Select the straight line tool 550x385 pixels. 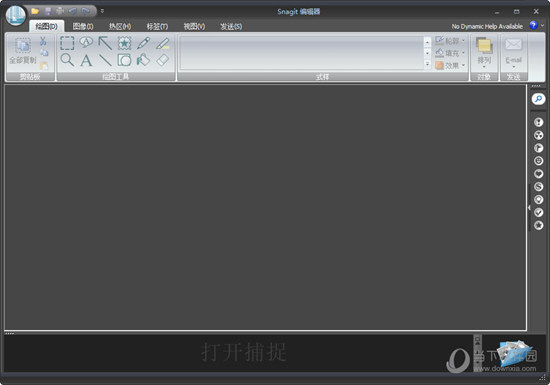105,60
